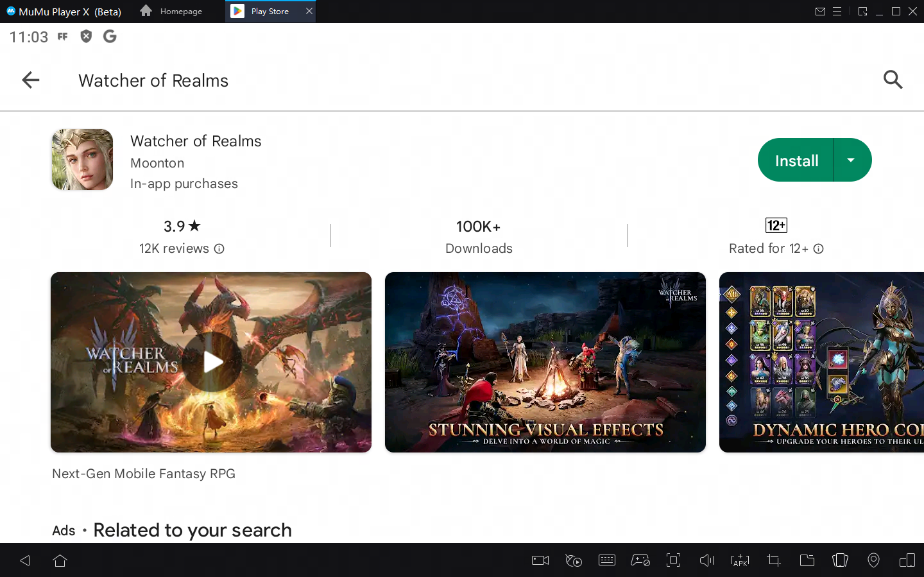Image resolution: width=924 pixels, height=577 pixels.
Task: Open the Moonton developer link
Action: pyautogui.click(x=157, y=163)
